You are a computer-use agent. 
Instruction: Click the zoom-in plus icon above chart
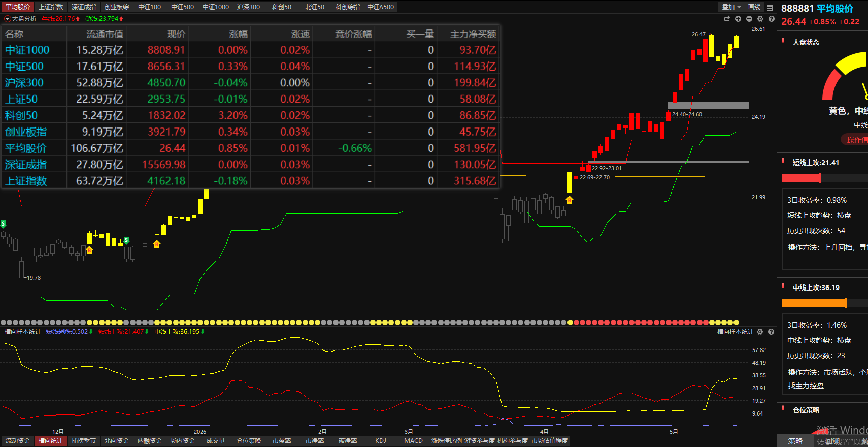click(738, 19)
